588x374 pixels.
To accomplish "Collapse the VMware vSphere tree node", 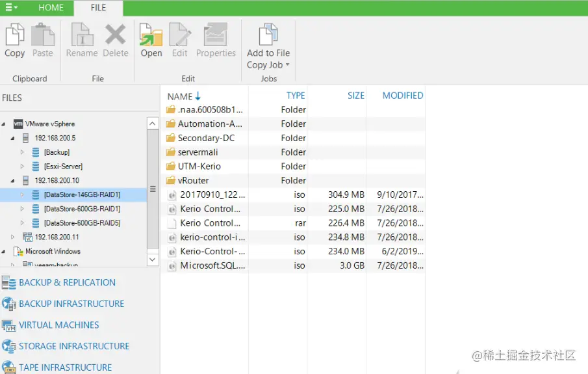I will pos(4,124).
